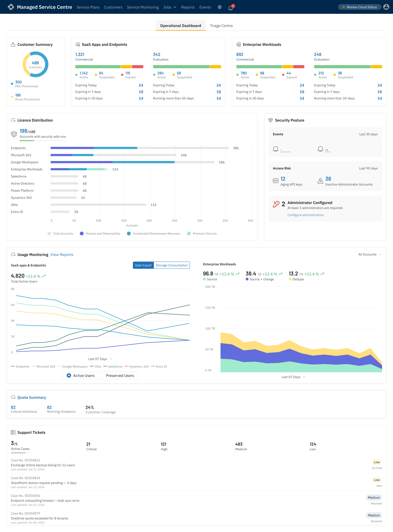The height and width of the screenshot is (532, 393).
Task: Switch to User Count view
Action: [x=143, y=265]
